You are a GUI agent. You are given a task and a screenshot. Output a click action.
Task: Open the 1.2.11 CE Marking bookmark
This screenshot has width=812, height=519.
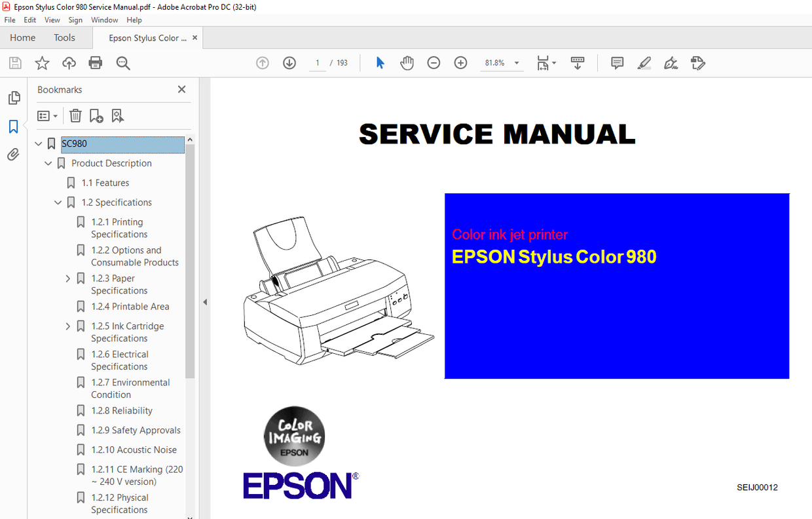pos(138,475)
